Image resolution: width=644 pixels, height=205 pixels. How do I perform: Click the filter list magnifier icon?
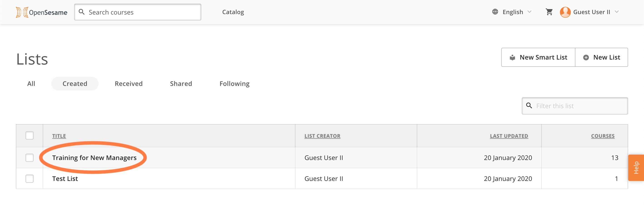pos(529,105)
